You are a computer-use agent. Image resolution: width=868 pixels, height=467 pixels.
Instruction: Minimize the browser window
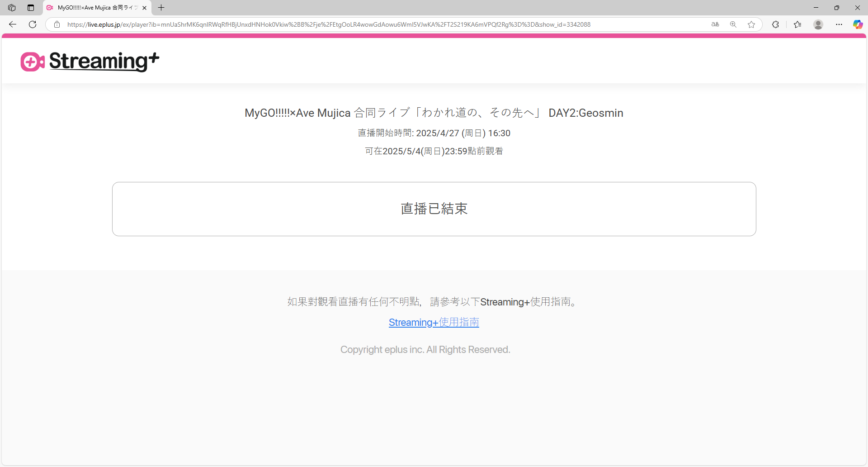[816, 8]
